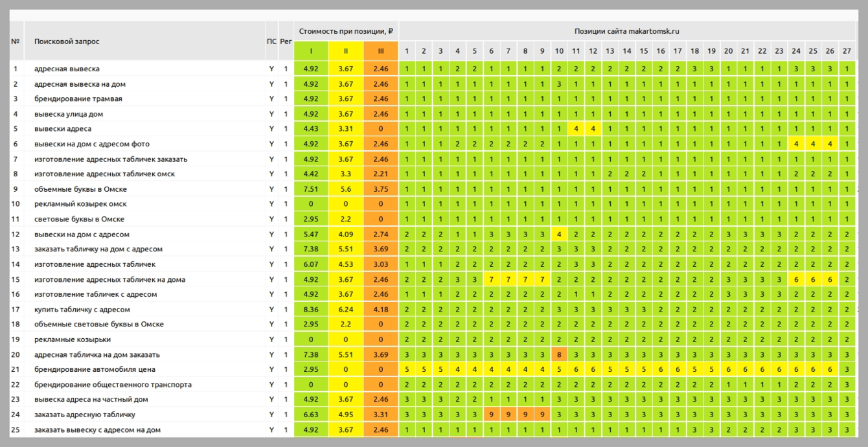
Task: Select query 'брендирование автомобиля цена'
Action: pos(95,370)
